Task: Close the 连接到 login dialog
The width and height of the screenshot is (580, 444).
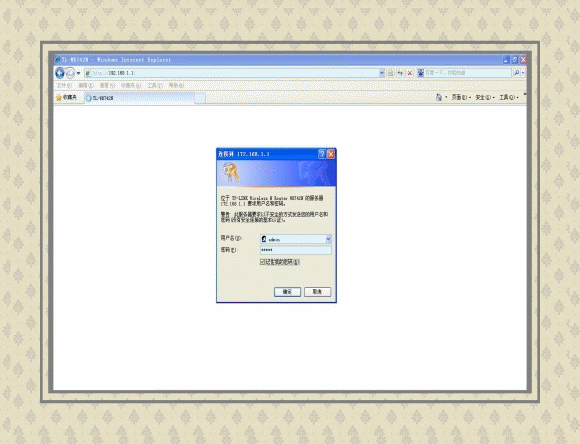Action: [331, 154]
